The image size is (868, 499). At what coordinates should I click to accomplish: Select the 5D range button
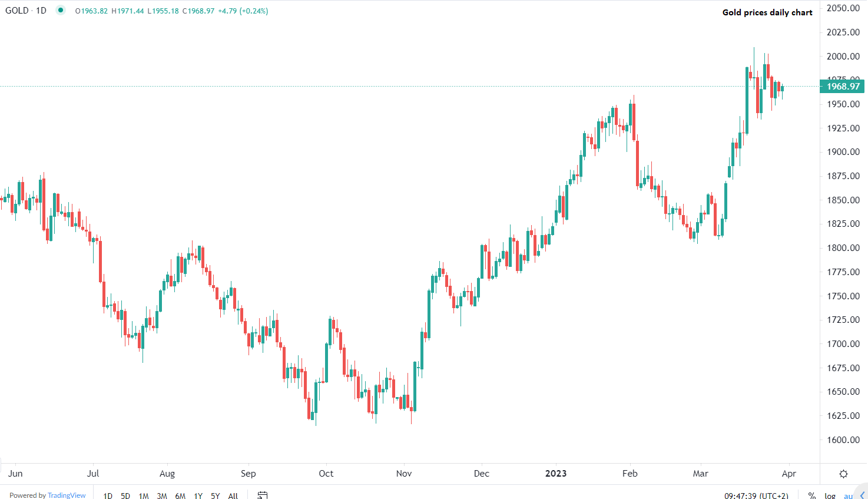click(125, 495)
